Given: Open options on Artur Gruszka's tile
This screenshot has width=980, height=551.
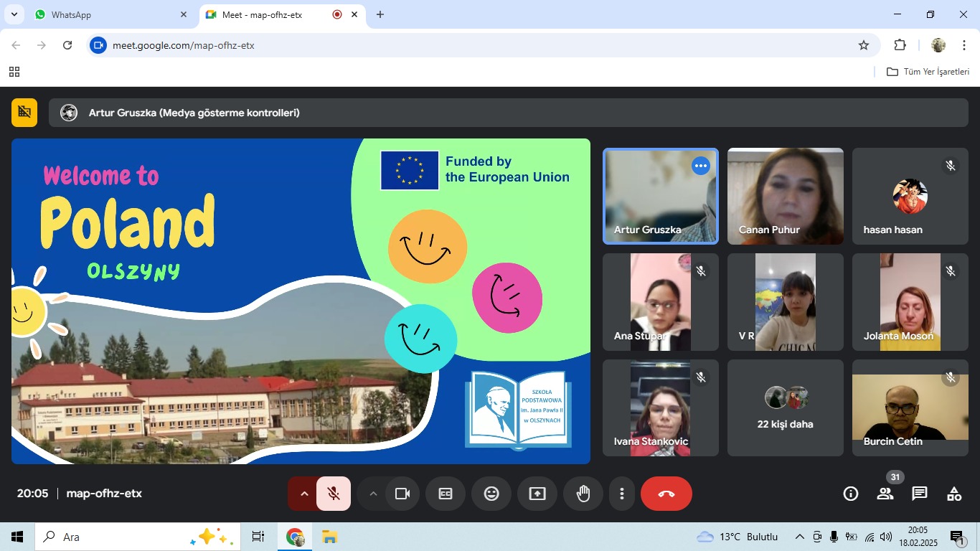Looking at the screenshot, I should click(x=701, y=166).
